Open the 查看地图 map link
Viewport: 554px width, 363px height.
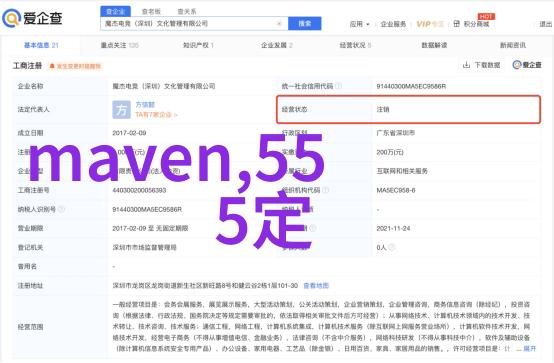click(x=316, y=286)
